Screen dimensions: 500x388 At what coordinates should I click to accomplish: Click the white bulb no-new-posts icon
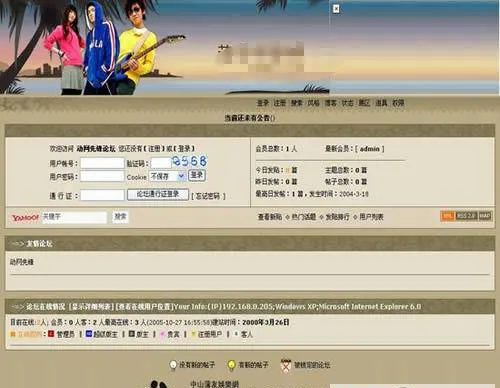pos(173,365)
